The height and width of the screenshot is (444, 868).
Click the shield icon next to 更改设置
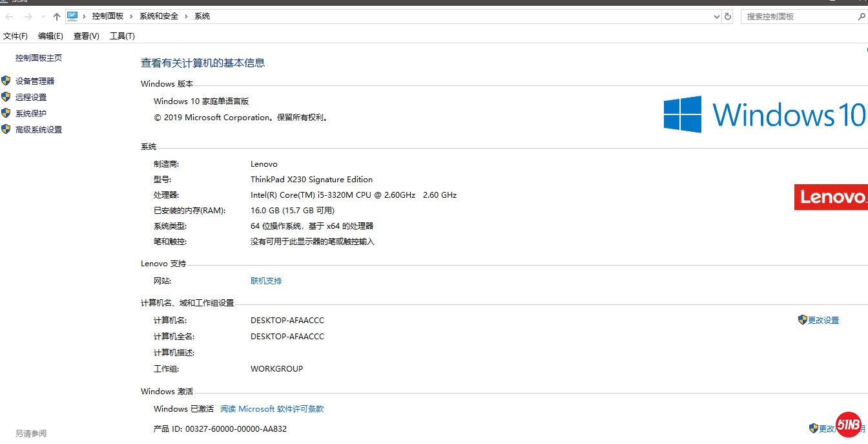pyautogui.click(x=803, y=320)
